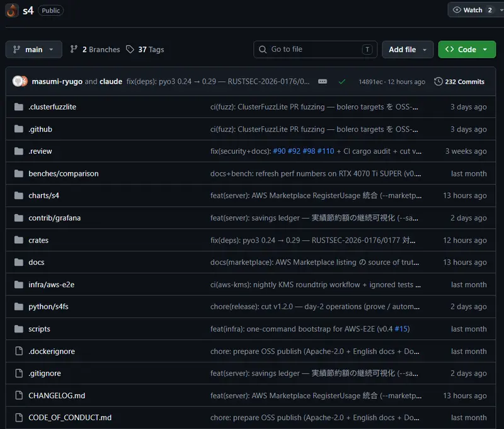The width and height of the screenshot is (504, 429).
Task: Open masumi-ryugo's profile link
Action: (57, 82)
